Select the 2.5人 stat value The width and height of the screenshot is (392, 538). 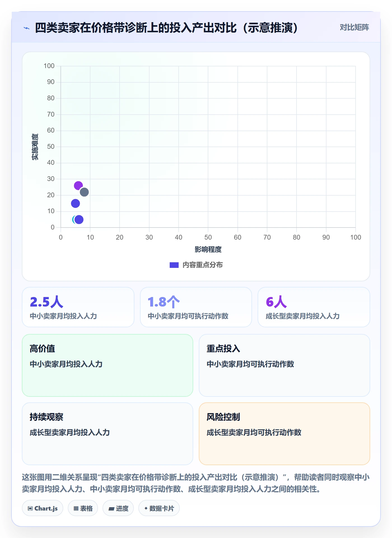click(46, 302)
